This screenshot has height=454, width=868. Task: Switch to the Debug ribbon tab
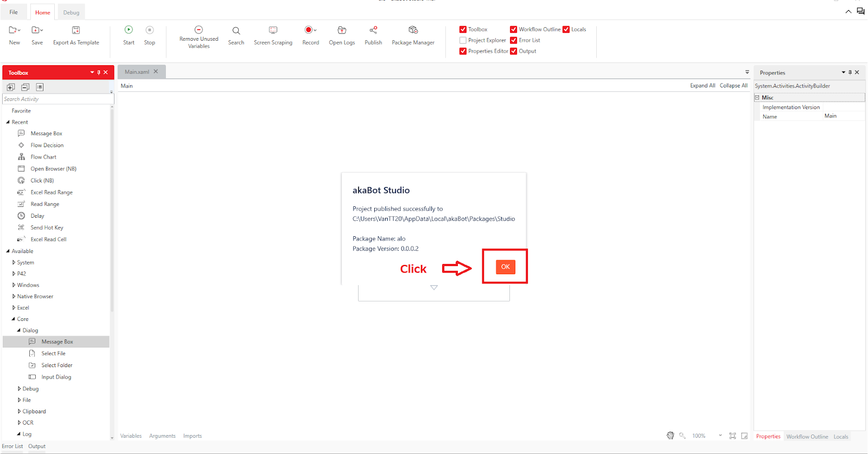(71, 12)
